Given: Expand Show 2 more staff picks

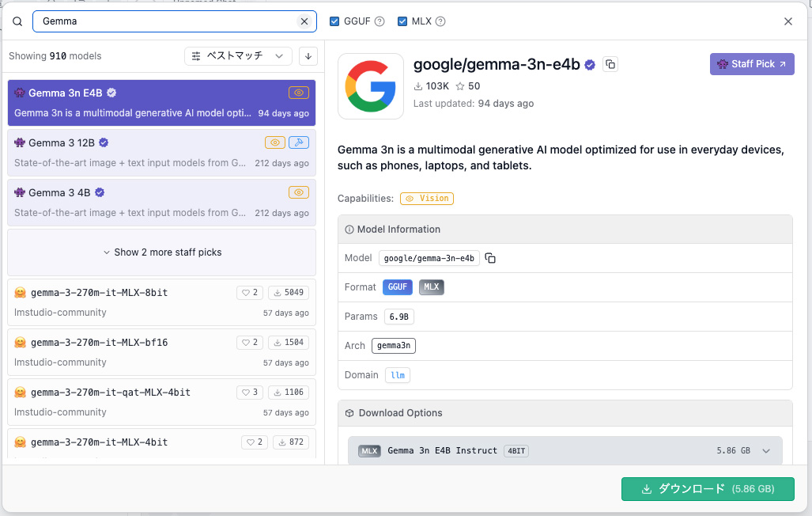Looking at the screenshot, I should point(162,252).
